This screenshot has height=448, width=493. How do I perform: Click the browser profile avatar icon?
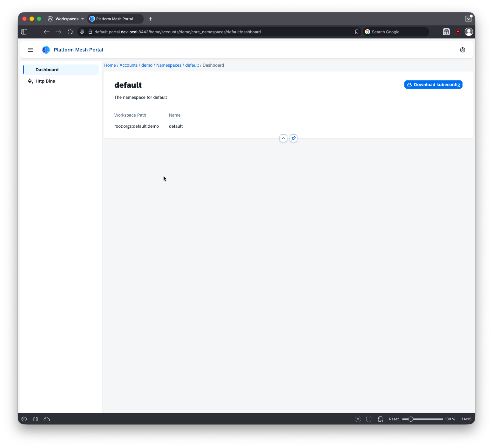(x=469, y=32)
